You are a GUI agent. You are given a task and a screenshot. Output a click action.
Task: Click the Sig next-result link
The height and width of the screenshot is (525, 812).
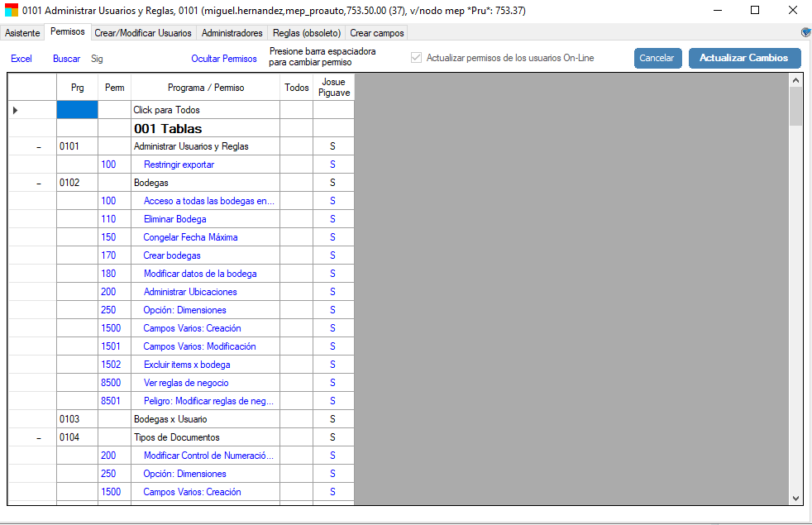click(97, 59)
